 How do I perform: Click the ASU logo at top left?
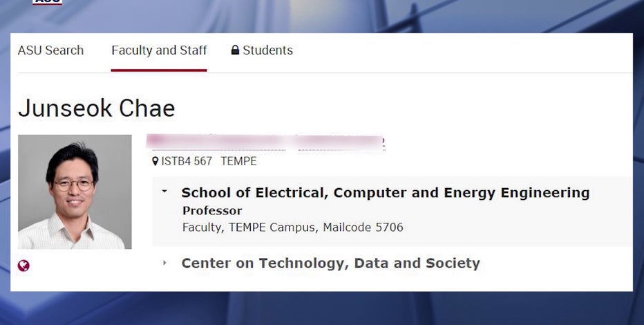coord(47,2)
